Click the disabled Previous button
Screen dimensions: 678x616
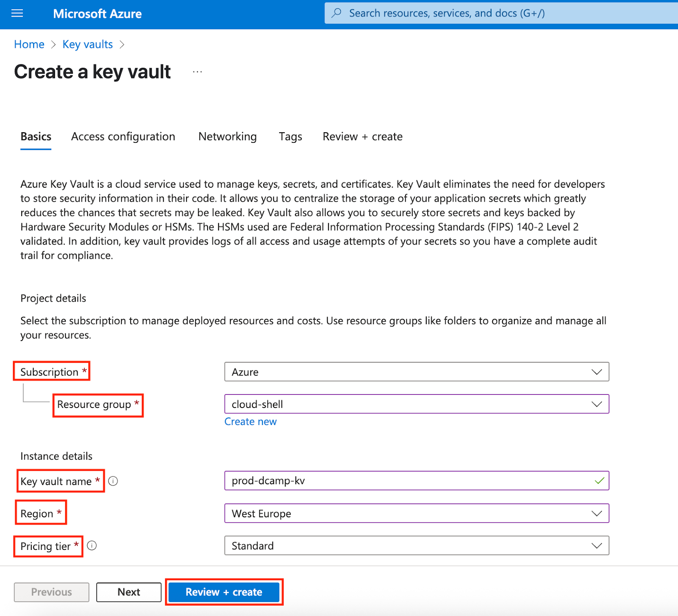(x=52, y=592)
